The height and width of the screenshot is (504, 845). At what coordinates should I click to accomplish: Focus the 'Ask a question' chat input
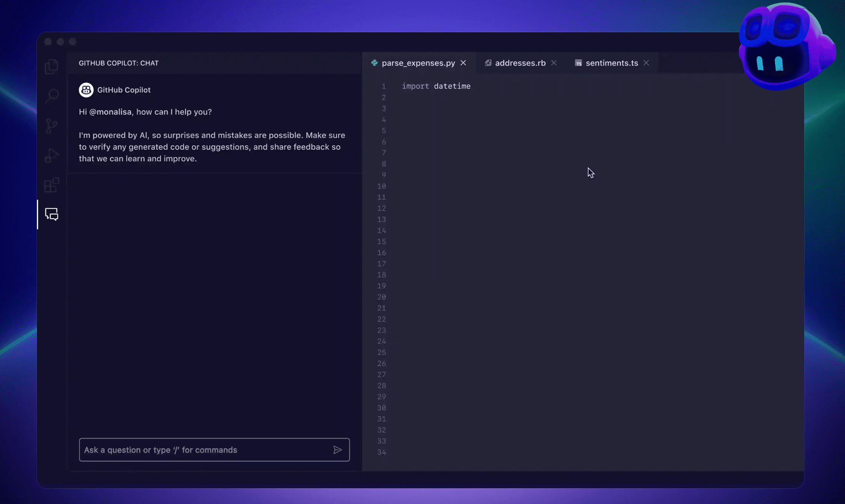(214, 450)
